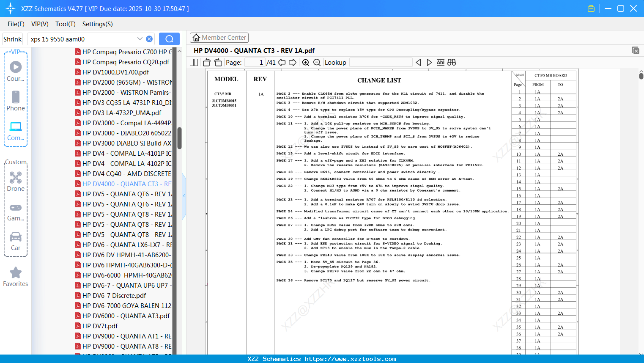Click the binoculars find icon
Screen dimensions: 644x363
452,62
